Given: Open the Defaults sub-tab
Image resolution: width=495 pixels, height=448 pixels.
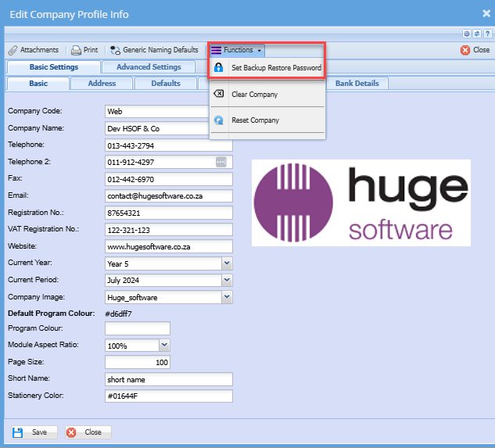Looking at the screenshot, I should 166,84.
